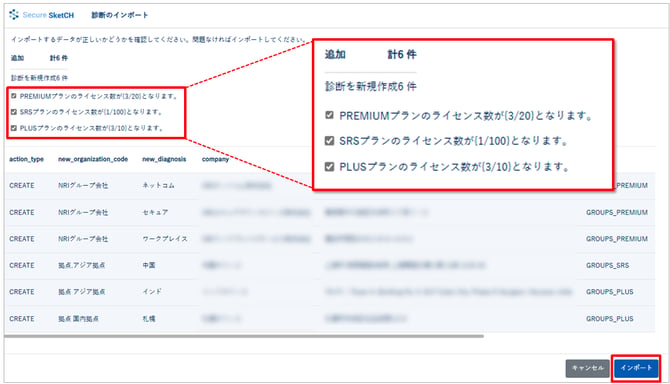Select the 札幌 diagnosis cell
Viewport: 670px width, 384px height.
pyautogui.click(x=149, y=319)
